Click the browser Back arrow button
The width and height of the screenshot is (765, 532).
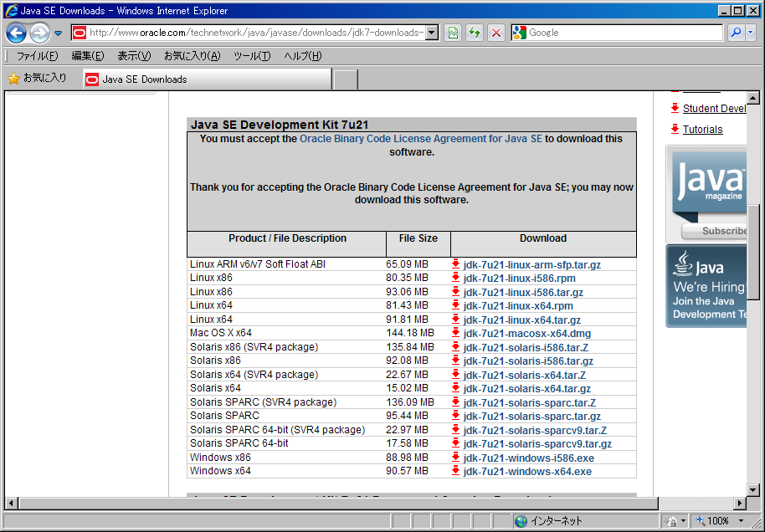[x=17, y=33]
